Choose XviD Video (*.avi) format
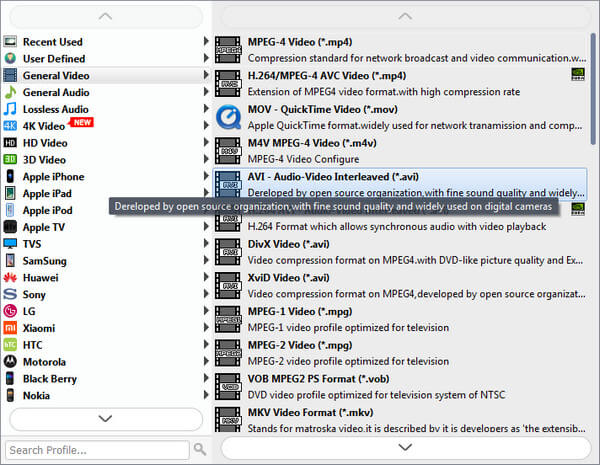Viewport: 600px width, 465px height. click(x=400, y=286)
